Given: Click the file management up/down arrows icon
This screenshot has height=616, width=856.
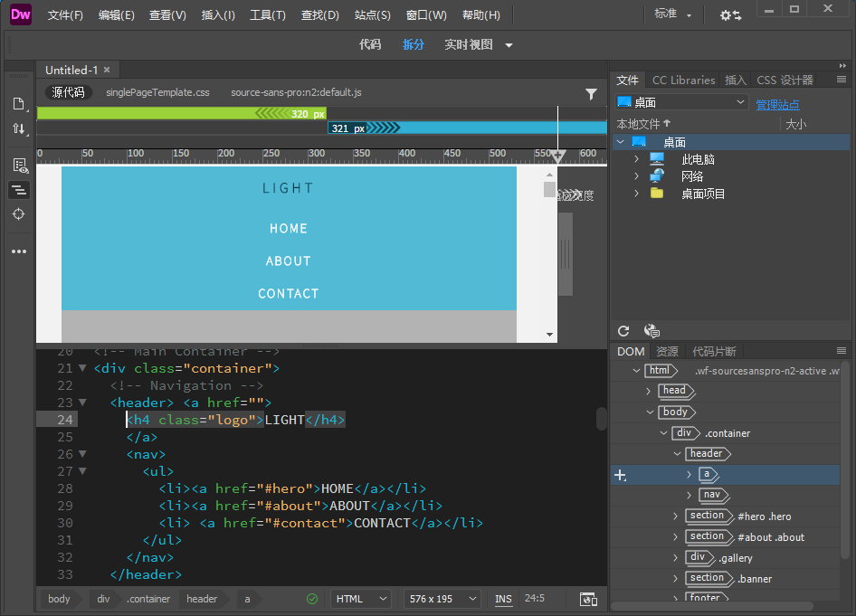Looking at the screenshot, I should (19, 128).
